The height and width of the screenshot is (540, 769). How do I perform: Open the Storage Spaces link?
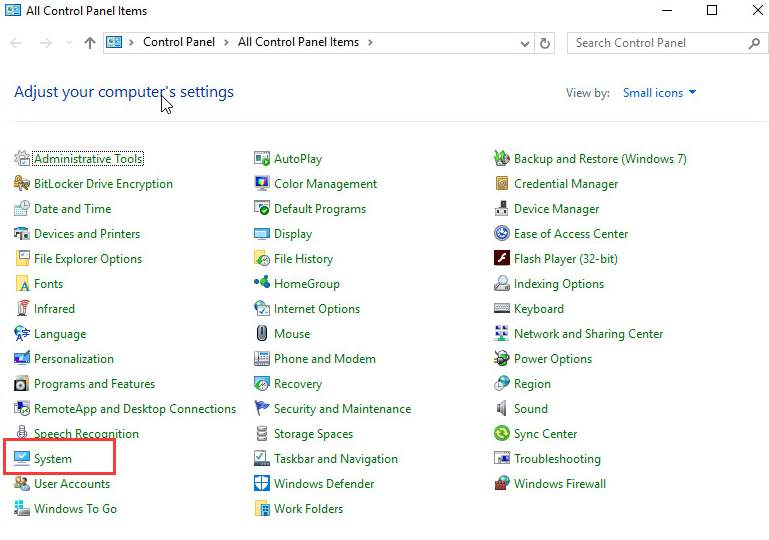[x=313, y=434]
